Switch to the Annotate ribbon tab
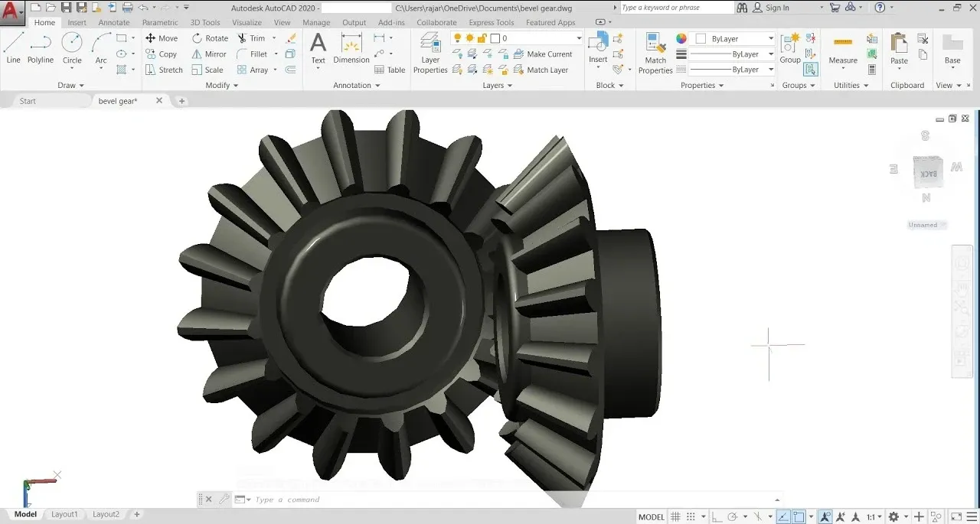The image size is (980, 524). coord(113,22)
